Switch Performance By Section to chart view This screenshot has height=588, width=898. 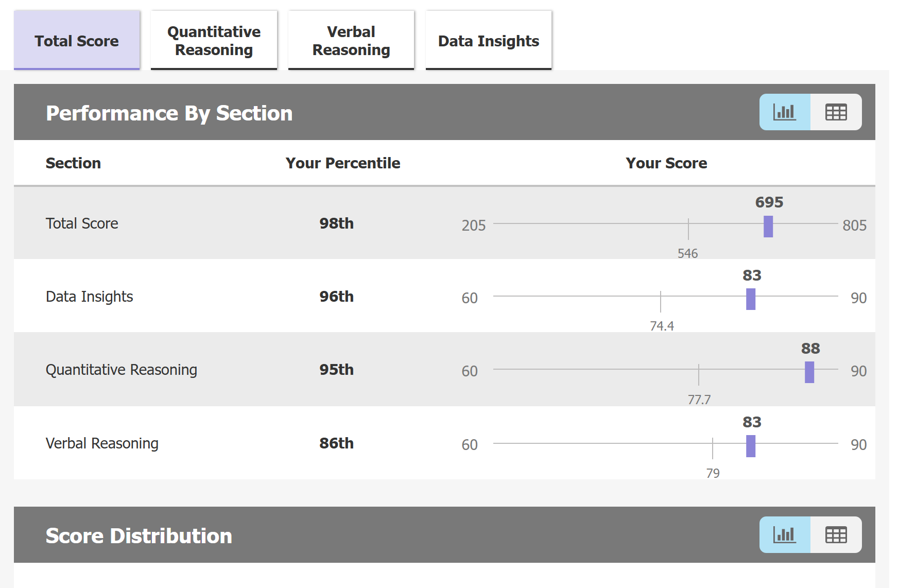tap(785, 112)
